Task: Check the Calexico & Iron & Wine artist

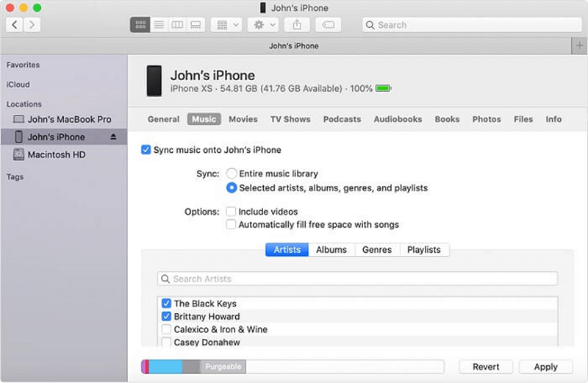Action: 167,329
